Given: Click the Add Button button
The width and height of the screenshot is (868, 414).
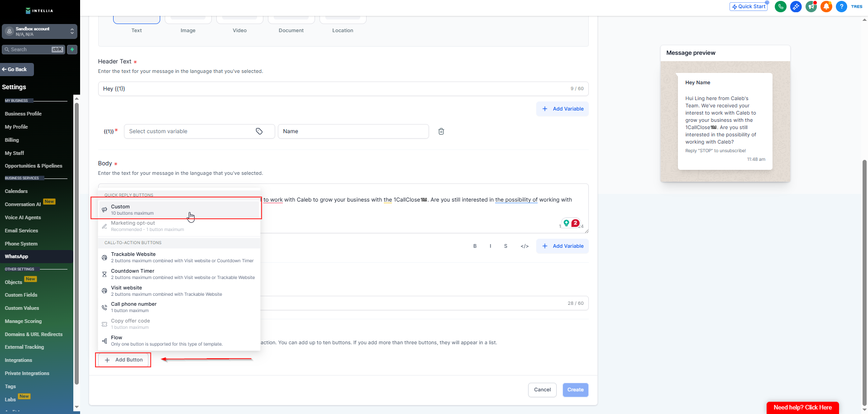Looking at the screenshot, I should pyautogui.click(x=123, y=360).
